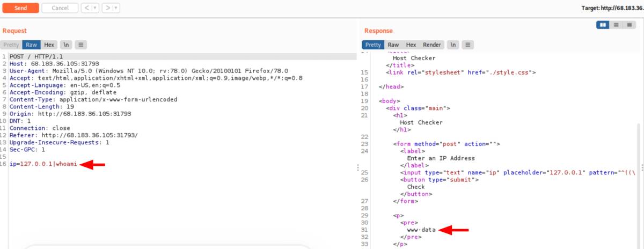The height and width of the screenshot is (249, 644).
Task: Switch Response view to Raw tab
Action: click(393, 45)
